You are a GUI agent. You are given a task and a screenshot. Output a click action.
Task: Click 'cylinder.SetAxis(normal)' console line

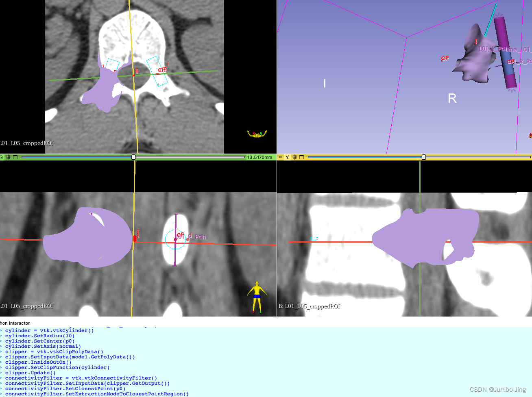coord(43,346)
